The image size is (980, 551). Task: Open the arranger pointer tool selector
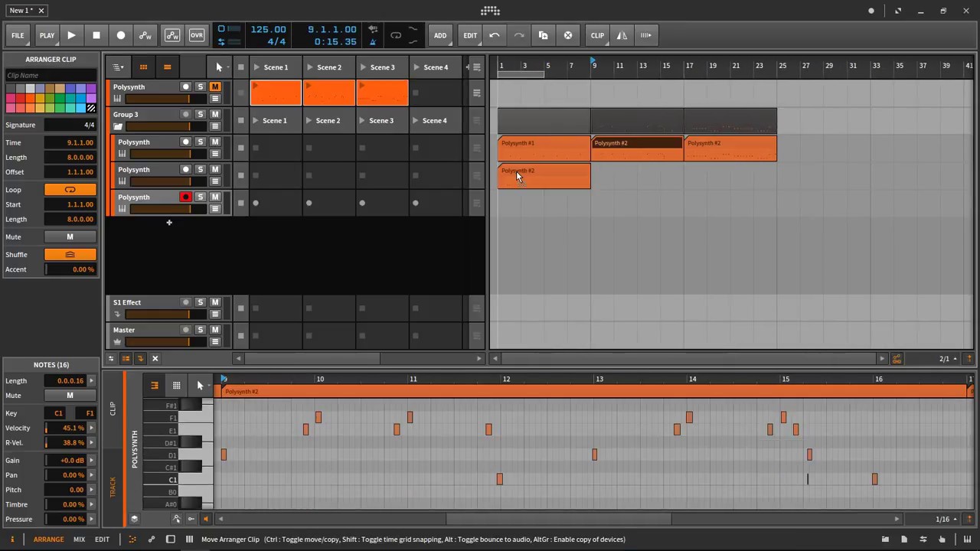click(x=219, y=67)
